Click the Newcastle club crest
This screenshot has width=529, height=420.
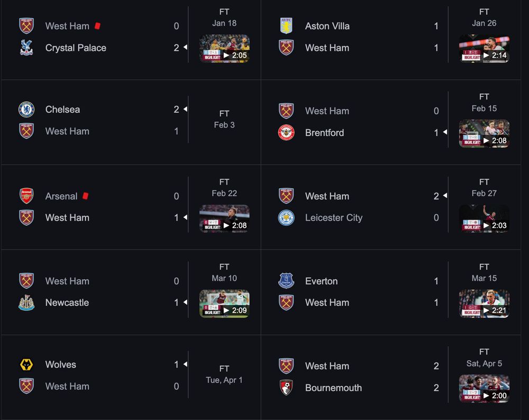[x=26, y=303]
